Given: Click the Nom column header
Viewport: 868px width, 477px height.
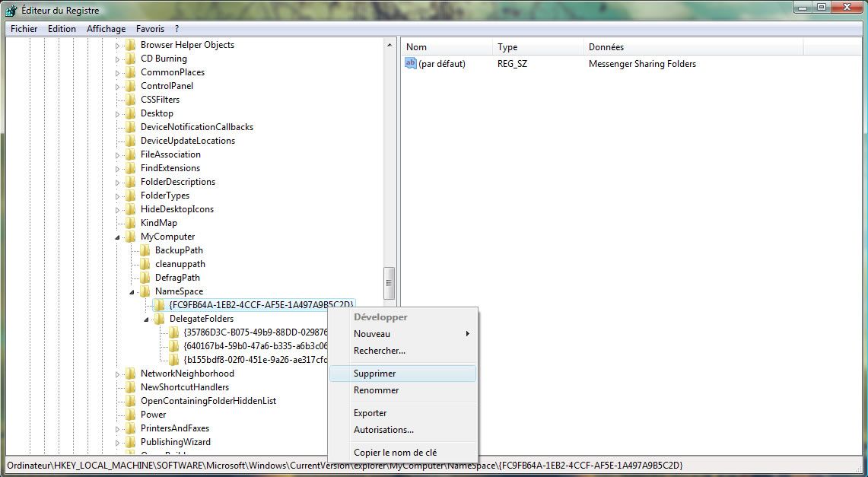Looking at the screenshot, I should (447, 47).
